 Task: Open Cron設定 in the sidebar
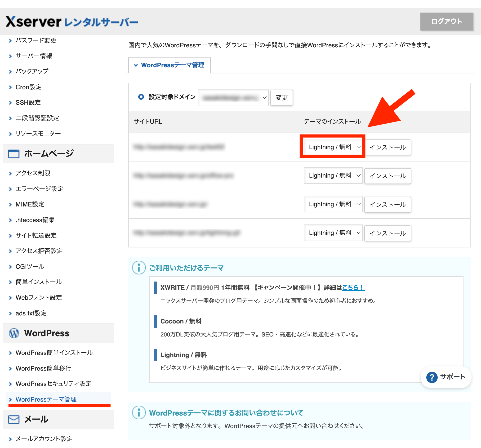[29, 87]
